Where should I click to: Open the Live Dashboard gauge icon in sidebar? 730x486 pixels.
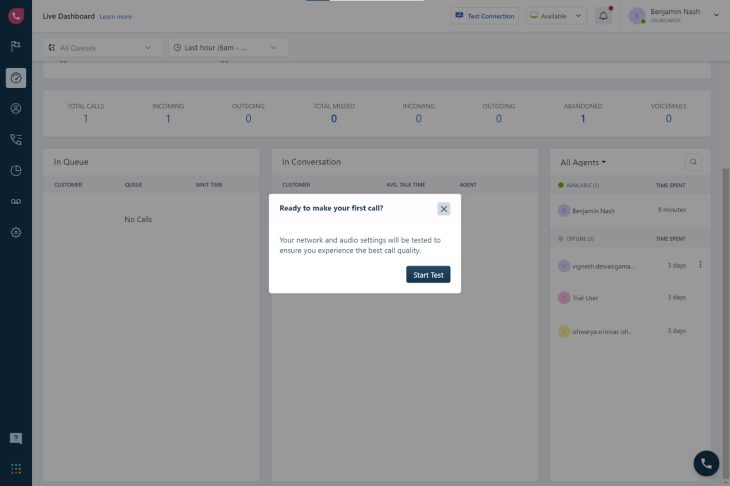tap(16, 78)
